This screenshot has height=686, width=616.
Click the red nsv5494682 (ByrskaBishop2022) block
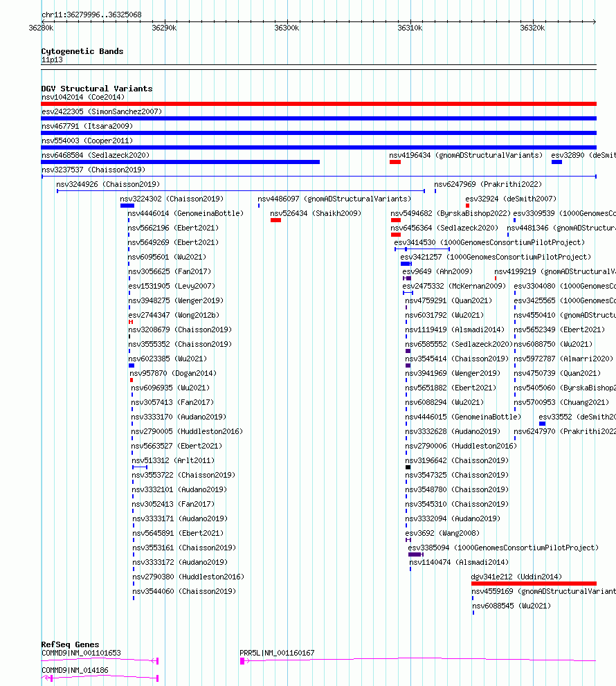click(396, 220)
